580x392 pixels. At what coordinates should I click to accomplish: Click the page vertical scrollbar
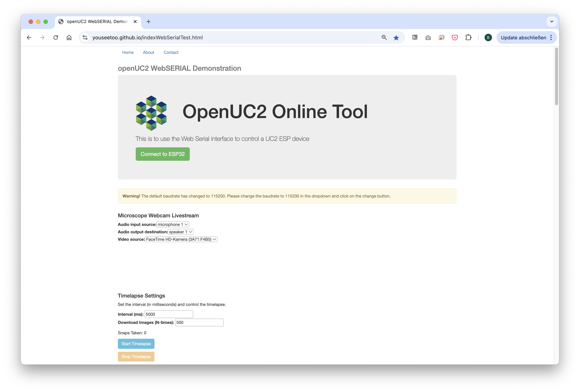(x=556, y=76)
